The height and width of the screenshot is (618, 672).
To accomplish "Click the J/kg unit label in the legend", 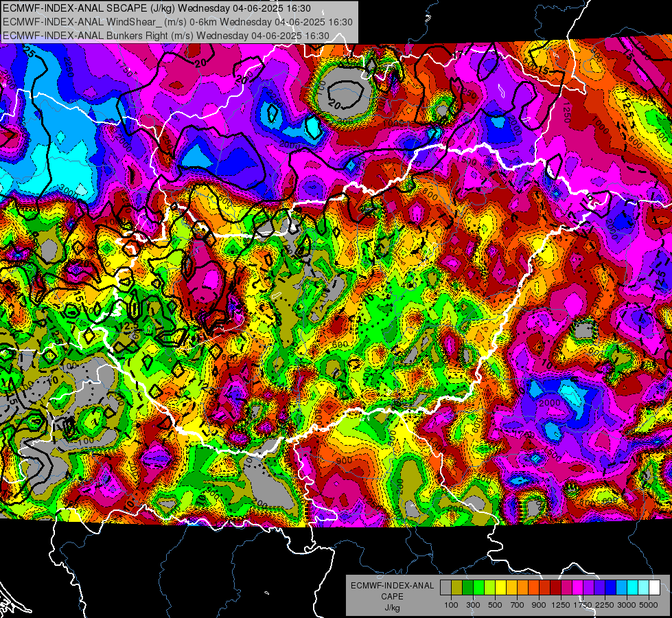I will pos(392,608).
